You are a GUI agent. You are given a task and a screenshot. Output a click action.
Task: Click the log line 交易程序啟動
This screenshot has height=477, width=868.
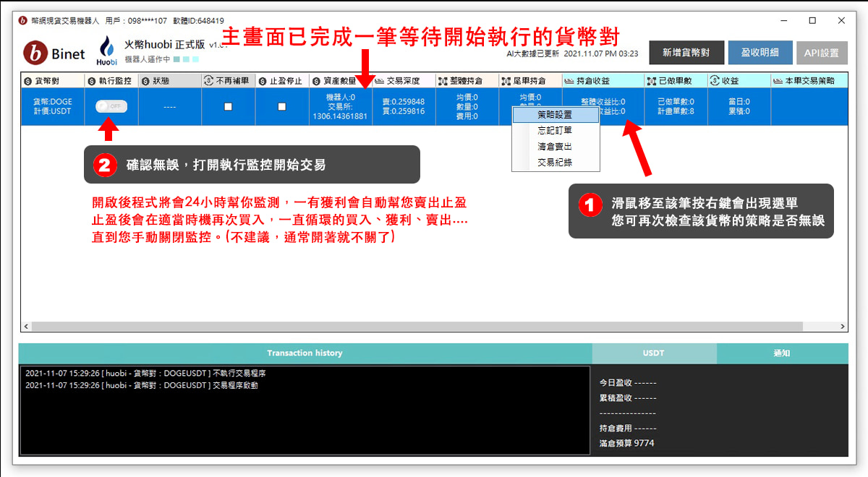tap(141, 385)
